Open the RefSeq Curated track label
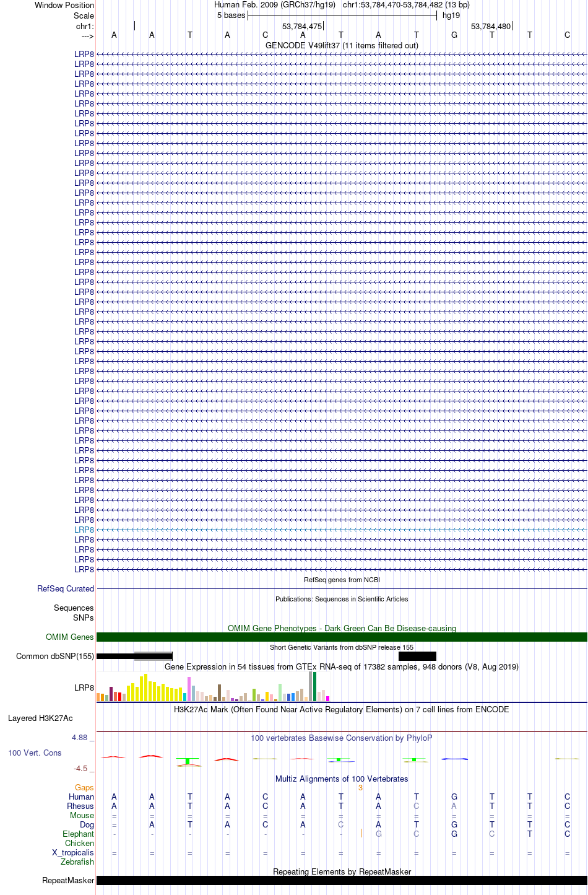Image resolution: width=588 pixels, height=895 pixels. click(x=66, y=588)
